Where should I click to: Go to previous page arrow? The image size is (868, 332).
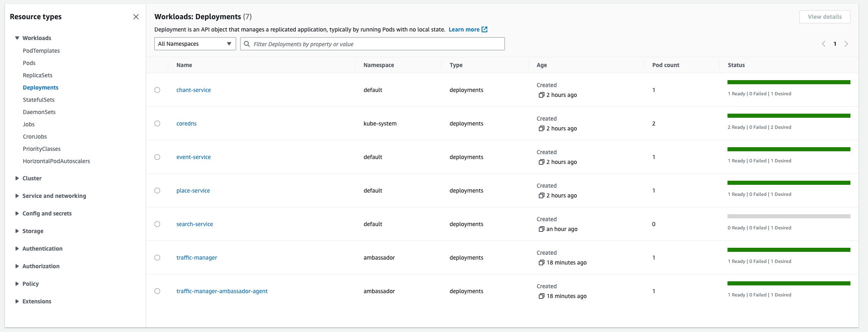823,44
